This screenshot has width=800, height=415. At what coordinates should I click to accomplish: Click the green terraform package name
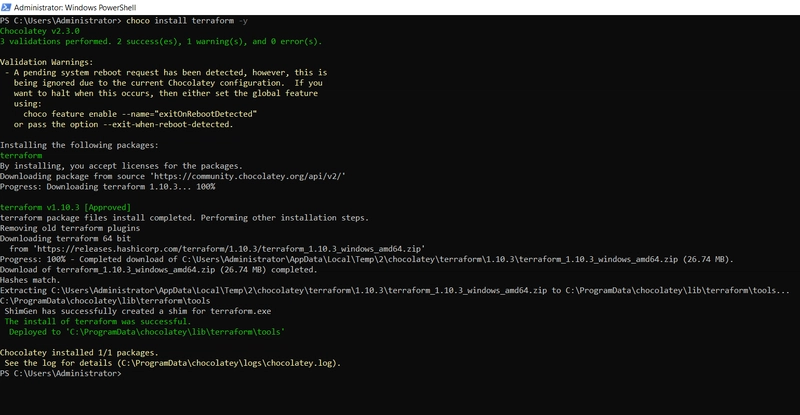tap(21, 156)
